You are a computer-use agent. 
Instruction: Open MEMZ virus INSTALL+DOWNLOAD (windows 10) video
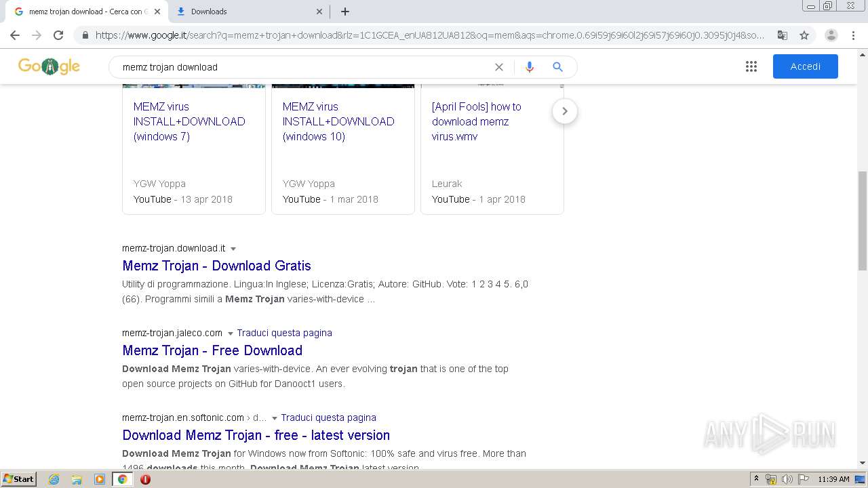pos(338,121)
